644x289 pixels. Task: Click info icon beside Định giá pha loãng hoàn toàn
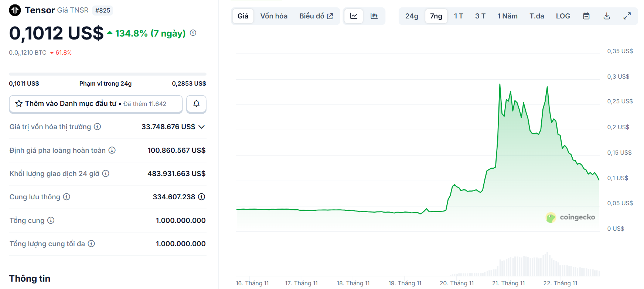pos(112,150)
